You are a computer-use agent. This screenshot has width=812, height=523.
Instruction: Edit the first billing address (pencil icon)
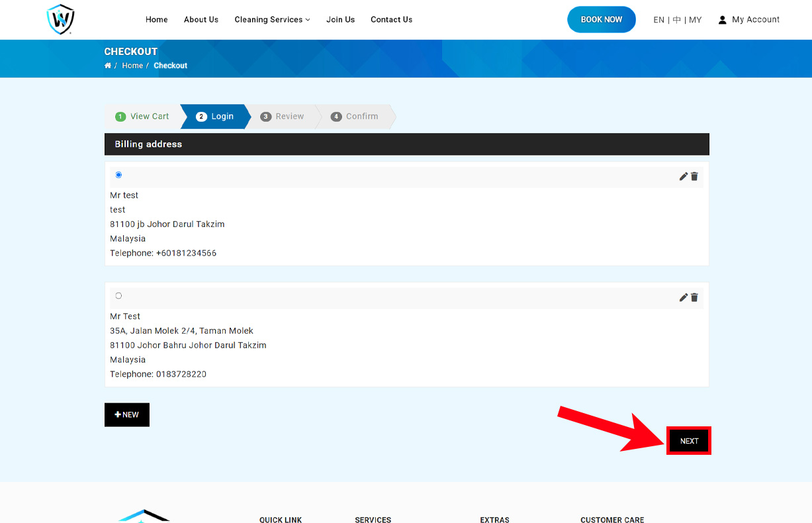684,176
